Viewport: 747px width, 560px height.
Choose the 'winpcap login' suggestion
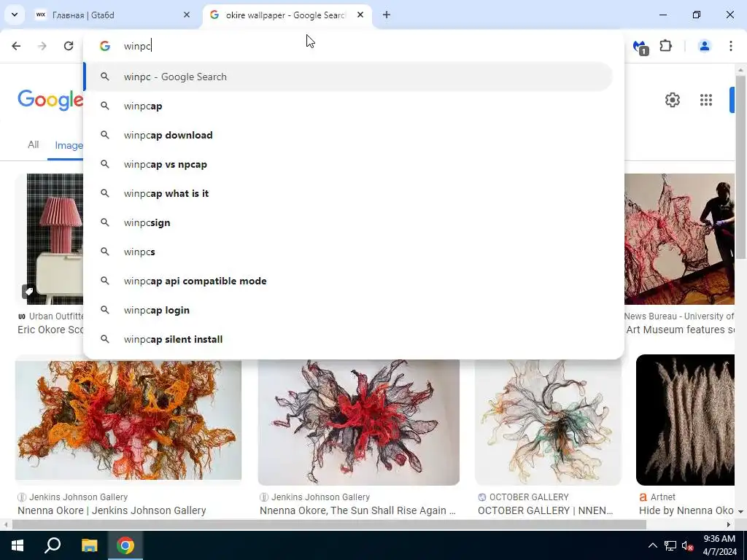click(x=349, y=310)
